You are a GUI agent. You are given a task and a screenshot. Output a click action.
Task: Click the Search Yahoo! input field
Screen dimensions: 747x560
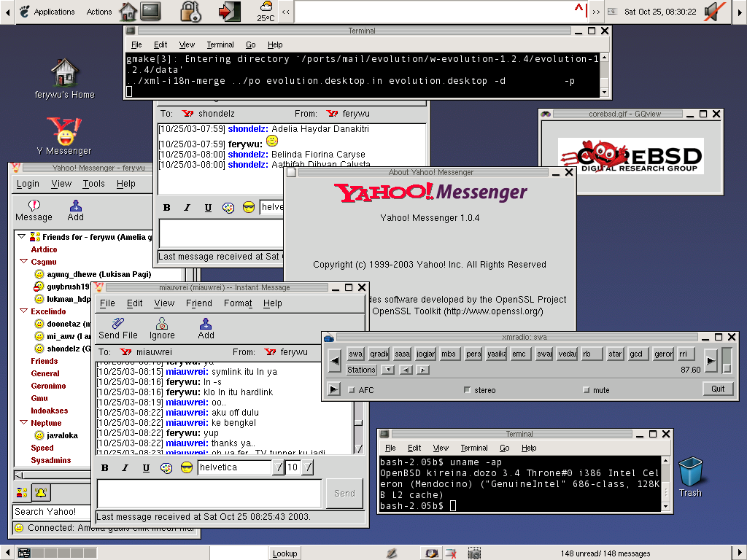[x=52, y=511]
